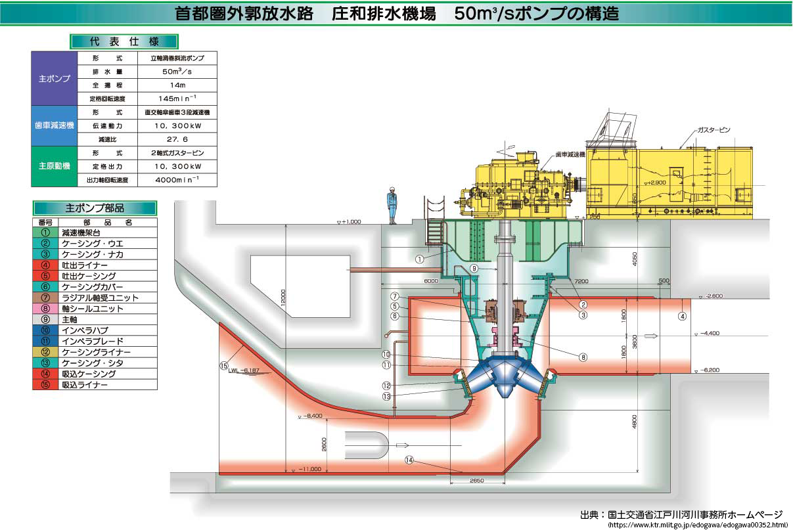The image size is (793, 532).
Task: Click the circled 4 callout on the discharge liner
Action: click(683, 316)
